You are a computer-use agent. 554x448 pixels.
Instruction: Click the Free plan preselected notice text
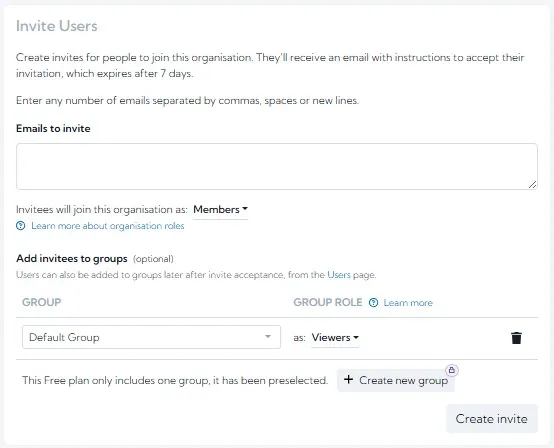175,381
